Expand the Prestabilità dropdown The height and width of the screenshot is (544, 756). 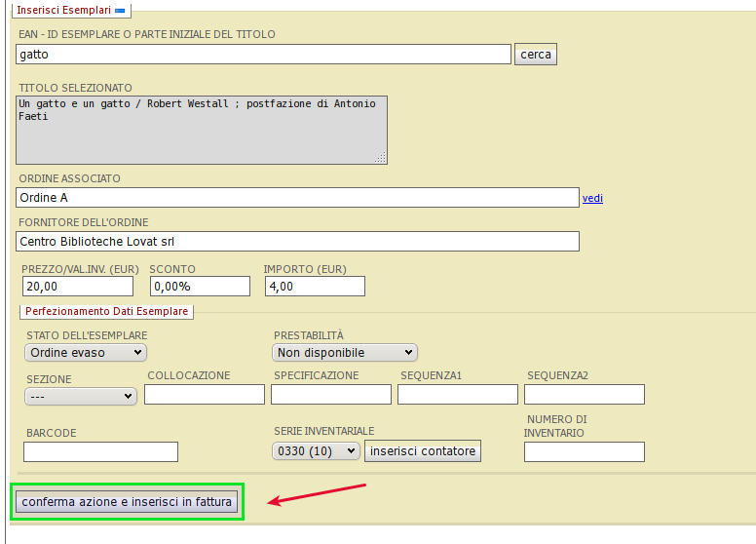345,352
